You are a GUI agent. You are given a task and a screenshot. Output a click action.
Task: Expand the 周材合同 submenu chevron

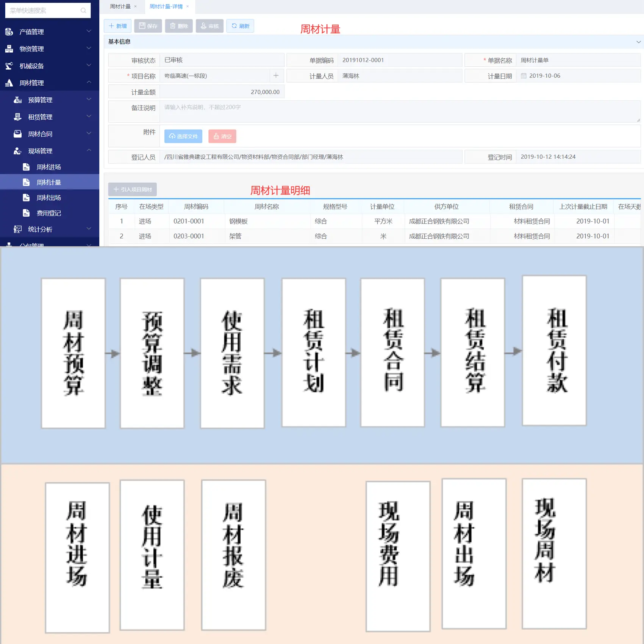click(89, 133)
